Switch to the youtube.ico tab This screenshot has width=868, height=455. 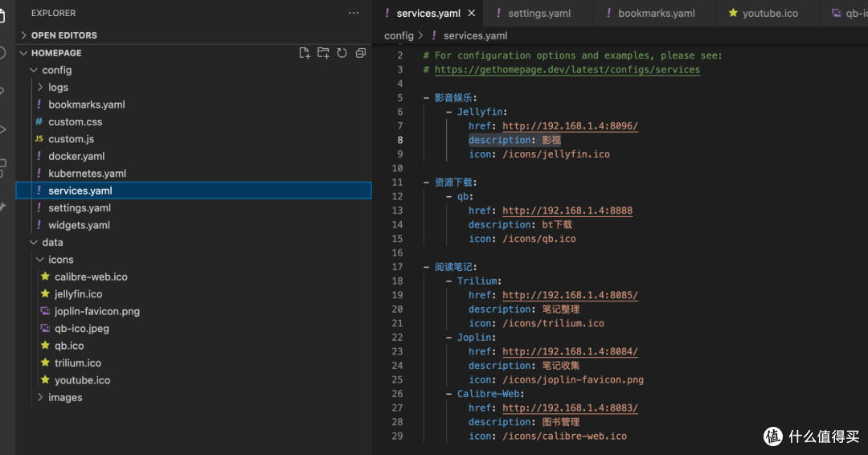769,13
